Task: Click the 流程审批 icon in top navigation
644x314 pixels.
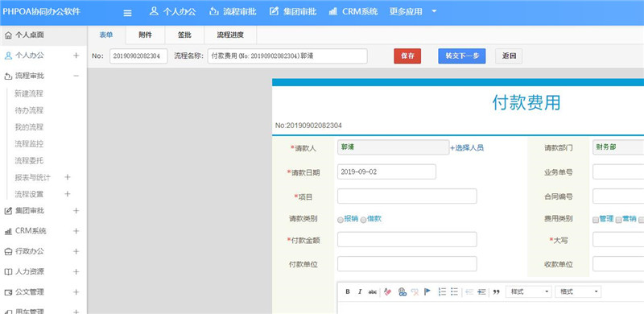Action: click(213, 11)
